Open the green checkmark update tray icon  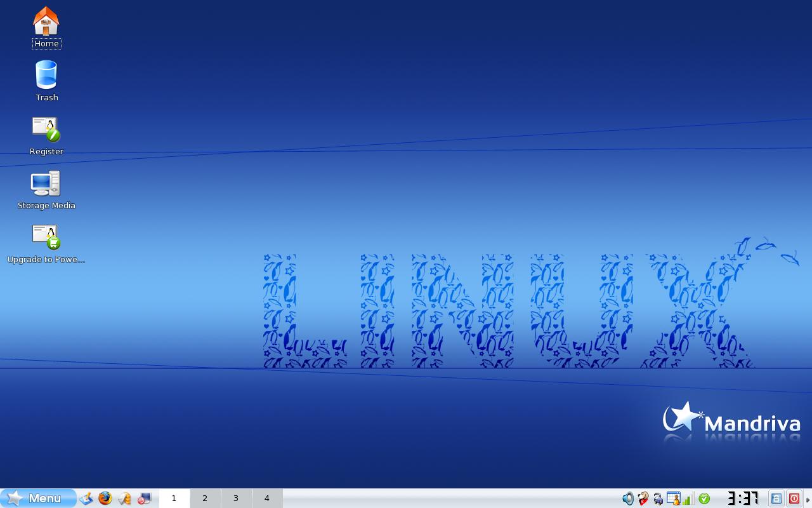tap(704, 498)
